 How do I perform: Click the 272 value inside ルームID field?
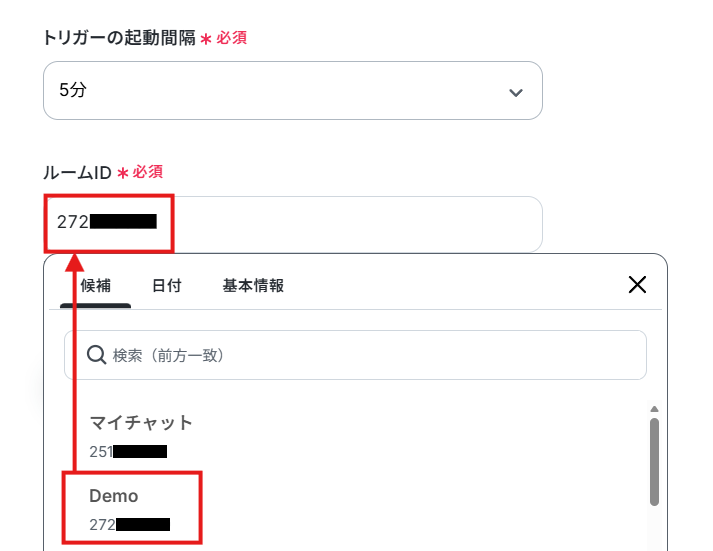pyautogui.click(x=107, y=222)
